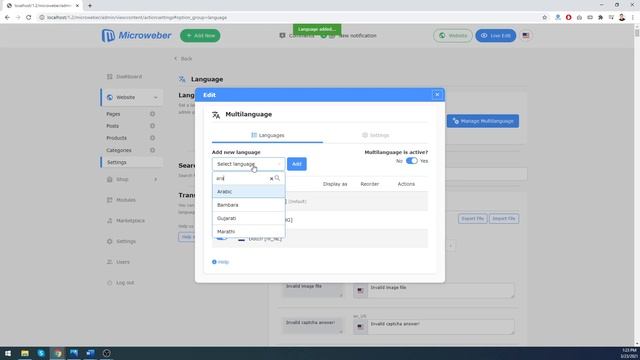Click the Manage Multilanguage button

[483, 121]
